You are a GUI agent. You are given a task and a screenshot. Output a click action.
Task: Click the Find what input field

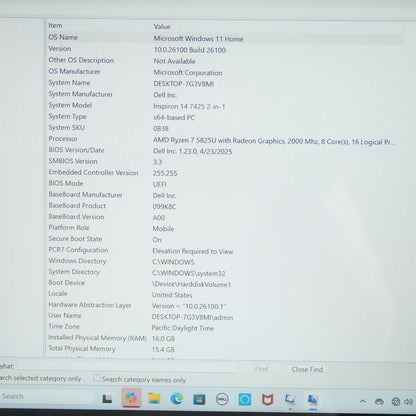(x=128, y=367)
